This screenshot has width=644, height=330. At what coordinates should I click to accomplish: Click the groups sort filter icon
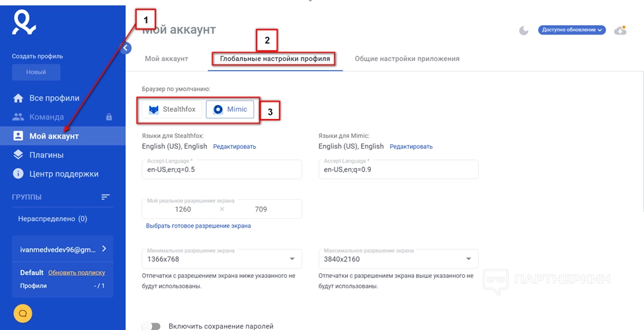(x=106, y=197)
